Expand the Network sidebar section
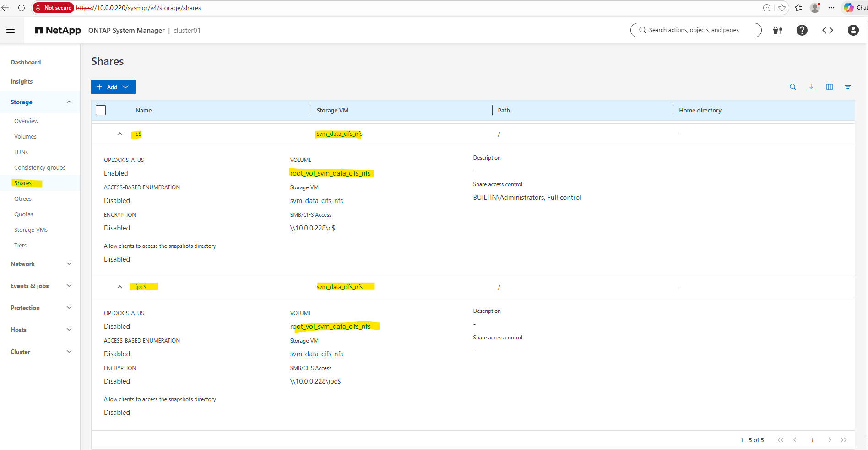 [x=41, y=264]
